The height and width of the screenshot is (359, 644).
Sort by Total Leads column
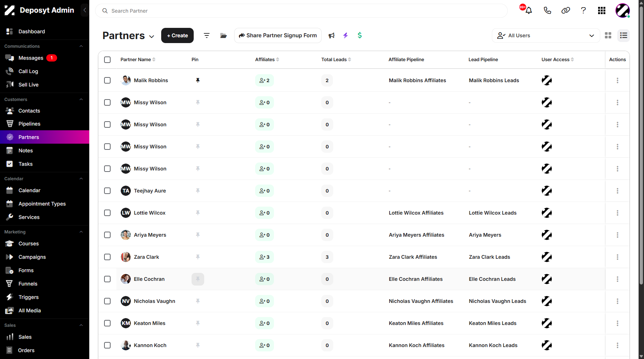click(x=336, y=60)
